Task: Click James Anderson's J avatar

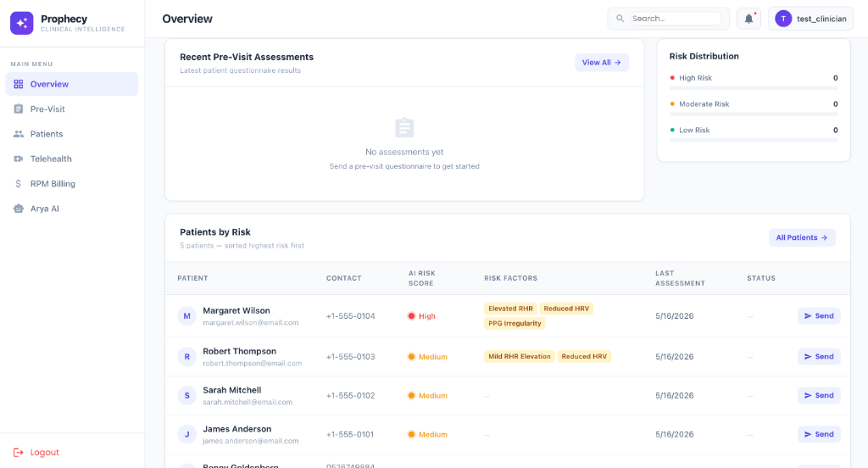Action: pyautogui.click(x=187, y=434)
